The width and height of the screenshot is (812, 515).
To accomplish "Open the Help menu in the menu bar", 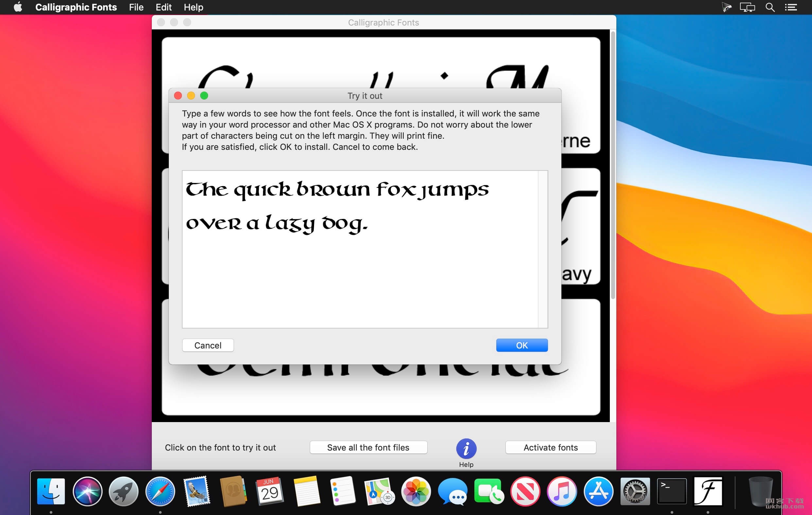I will tap(194, 7).
